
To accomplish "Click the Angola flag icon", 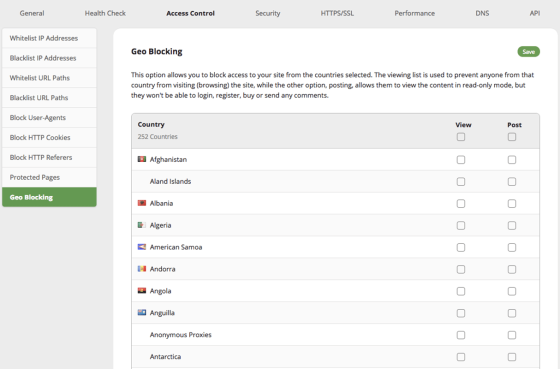I will (142, 291).
